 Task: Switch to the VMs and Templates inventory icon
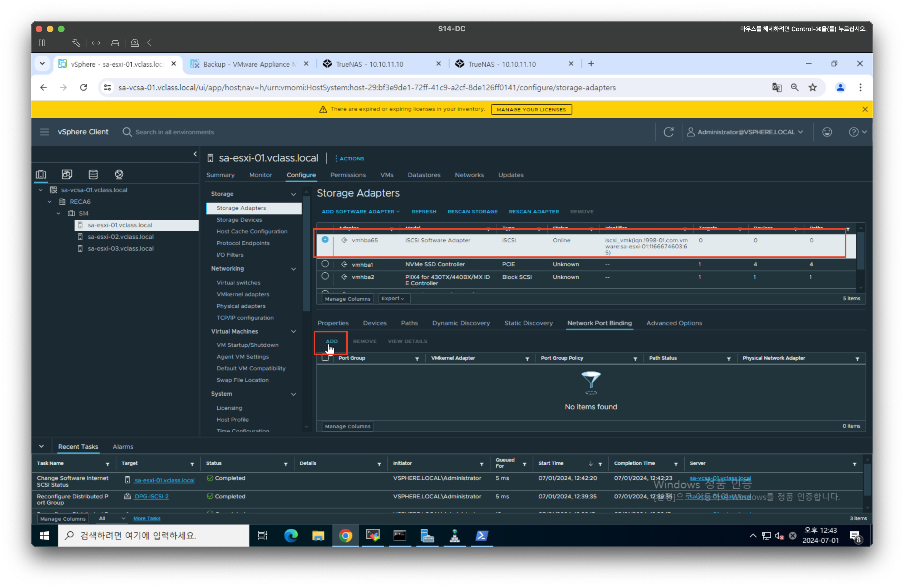point(67,174)
